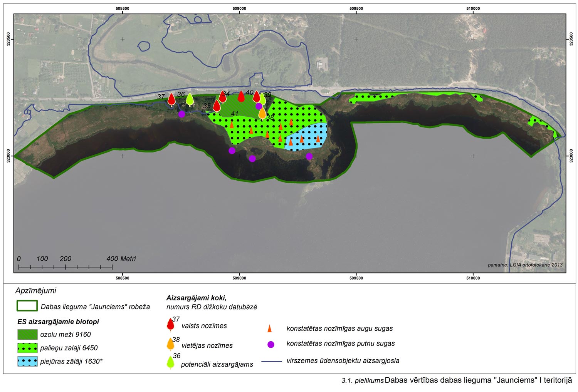Select the orange tree marker 38 on the map
Screen dimensions: 578x392
(262, 113)
